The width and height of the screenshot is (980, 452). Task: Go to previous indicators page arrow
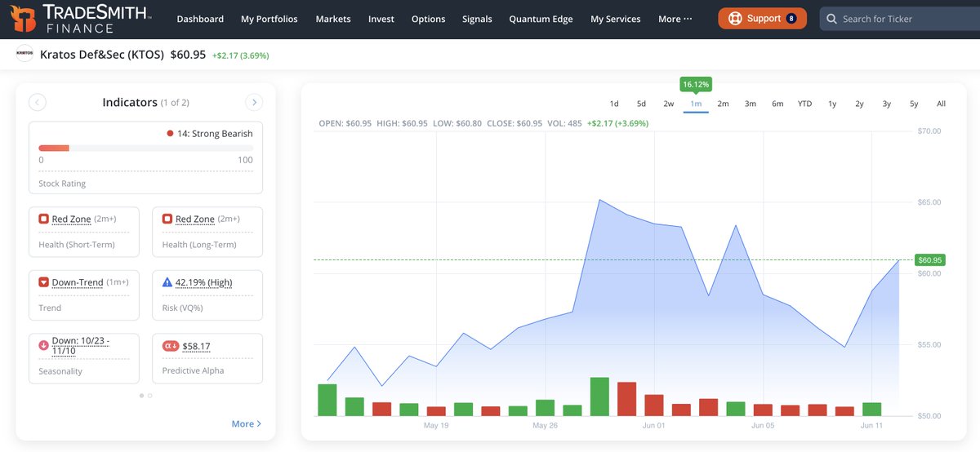(38, 102)
